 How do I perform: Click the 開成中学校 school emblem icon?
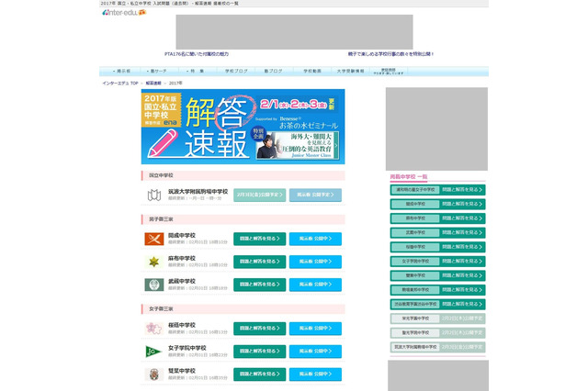(153, 239)
